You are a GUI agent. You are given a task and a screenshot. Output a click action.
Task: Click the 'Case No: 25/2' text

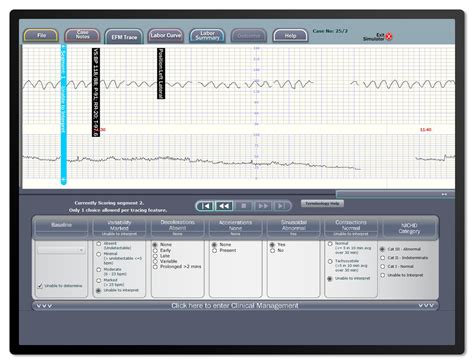coord(330,31)
